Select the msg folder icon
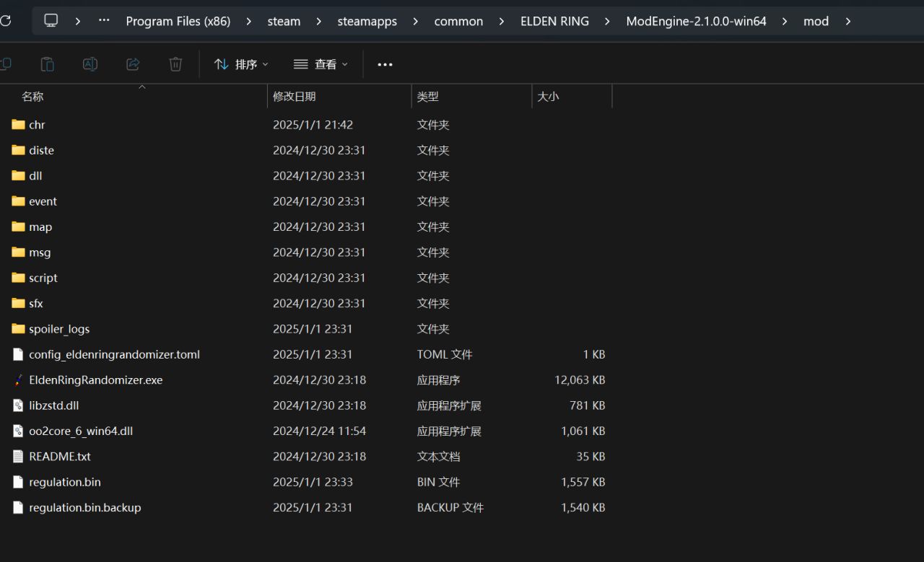Image resolution: width=924 pixels, height=562 pixels. click(x=18, y=252)
